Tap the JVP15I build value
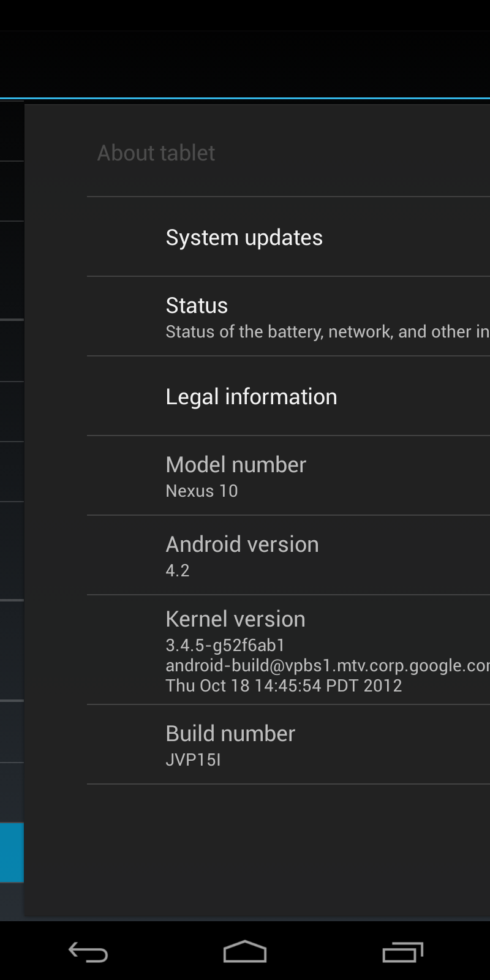This screenshot has width=490, height=980. point(193,759)
